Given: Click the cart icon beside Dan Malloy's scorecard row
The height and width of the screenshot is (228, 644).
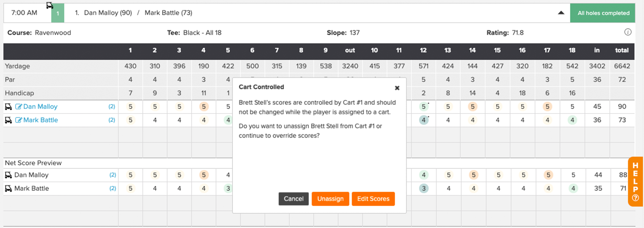Looking at the screenshot, I should pos(8,107).
